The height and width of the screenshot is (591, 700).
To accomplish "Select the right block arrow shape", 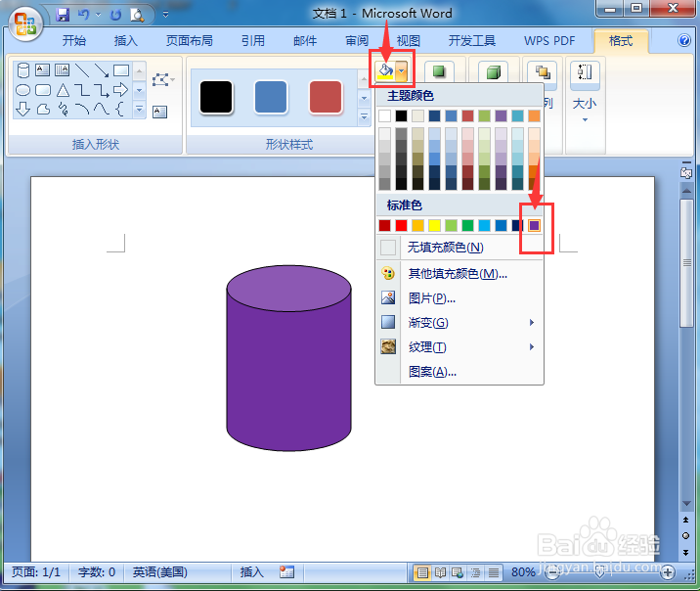I will 121,90.
